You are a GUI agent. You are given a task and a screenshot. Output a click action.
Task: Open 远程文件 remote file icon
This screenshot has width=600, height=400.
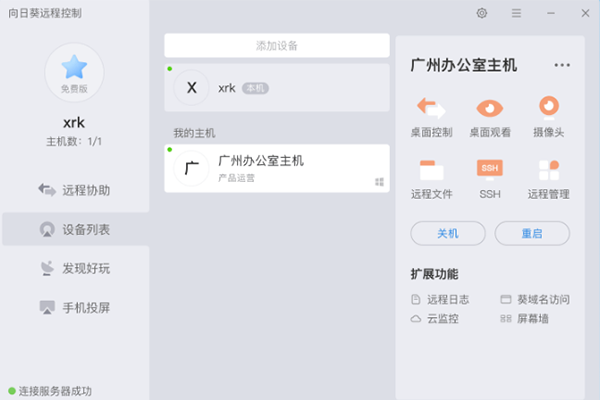click(x=431, y=170)
